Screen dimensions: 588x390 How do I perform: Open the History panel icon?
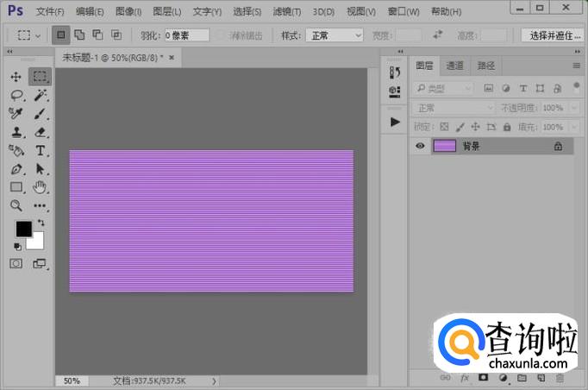[396, 72]
